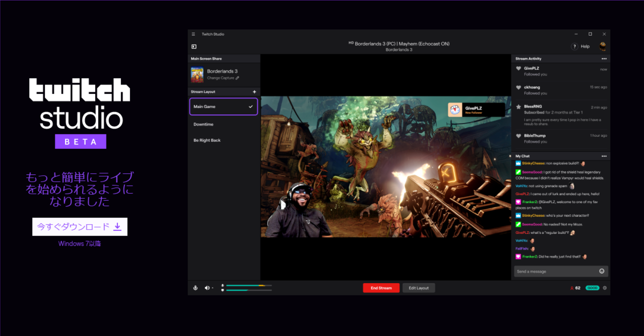Click the GivePLZ new follower alert overlay

(x=476, y=110)
